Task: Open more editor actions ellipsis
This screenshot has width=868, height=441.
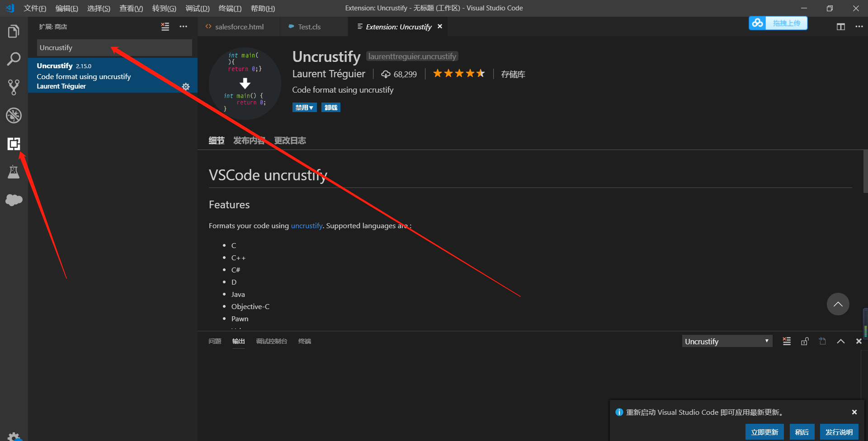Action: 859,27
